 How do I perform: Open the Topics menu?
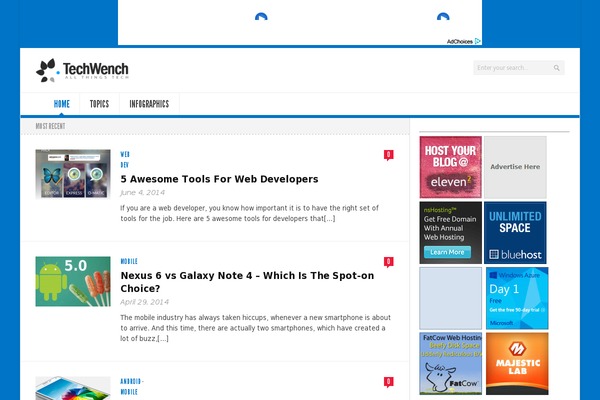[99, 104]
